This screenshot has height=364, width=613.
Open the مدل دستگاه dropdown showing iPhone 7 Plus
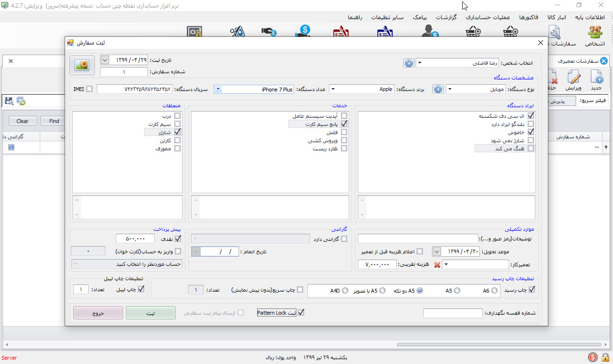(217, 89)
